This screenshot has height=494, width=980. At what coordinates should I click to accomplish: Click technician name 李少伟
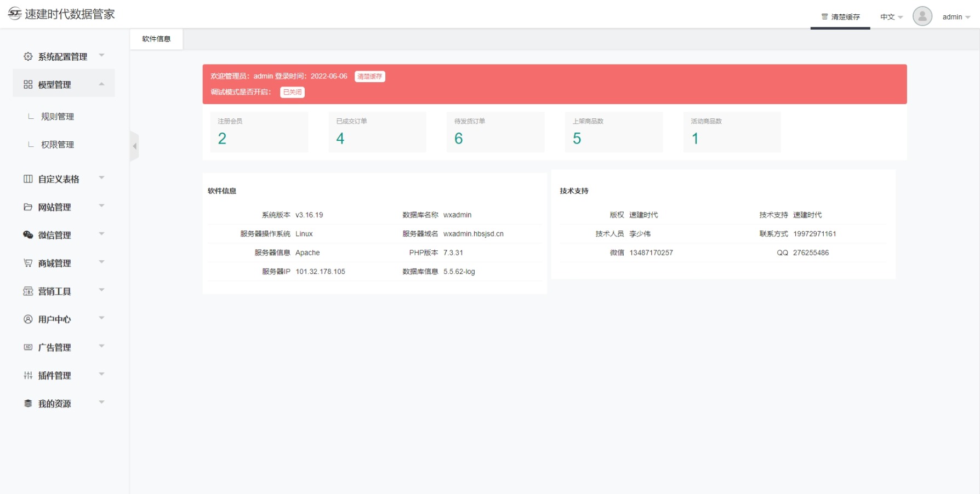coord(640,234)
